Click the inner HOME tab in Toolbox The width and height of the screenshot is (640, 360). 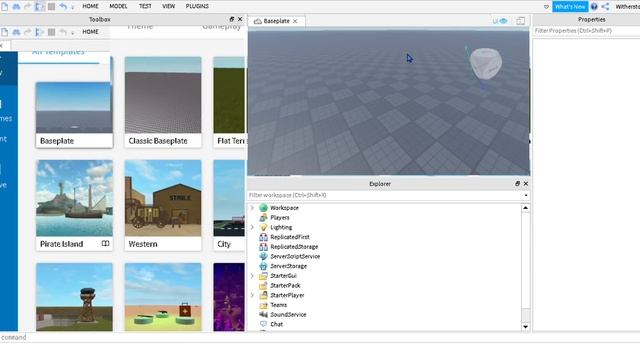coord(90,31)
